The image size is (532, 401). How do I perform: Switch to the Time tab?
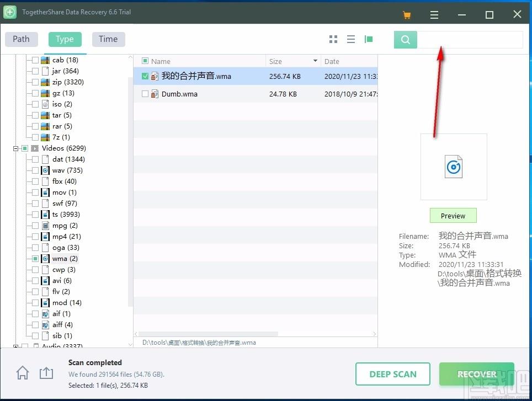pyautogui.click(x=108, y=39)
